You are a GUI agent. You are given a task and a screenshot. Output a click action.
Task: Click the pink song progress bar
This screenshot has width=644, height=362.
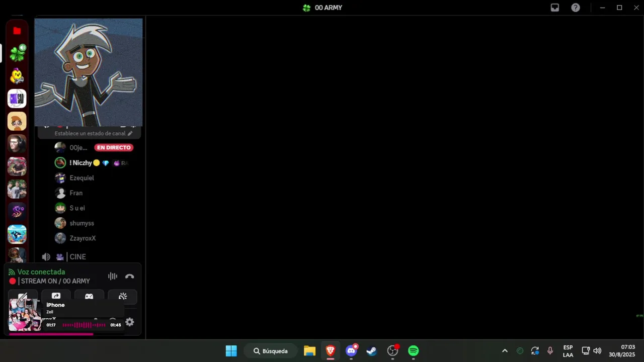coord(51,334)
